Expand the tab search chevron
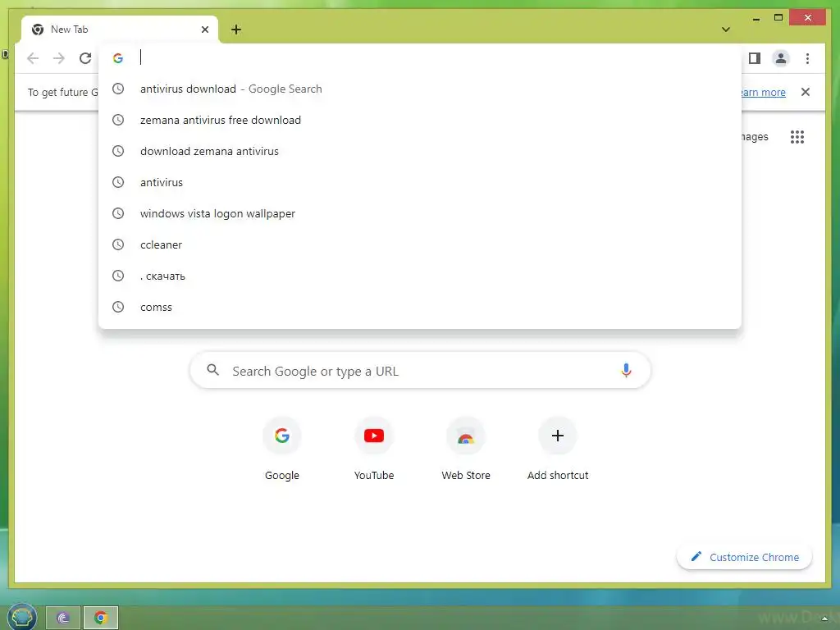 (726, 30)
